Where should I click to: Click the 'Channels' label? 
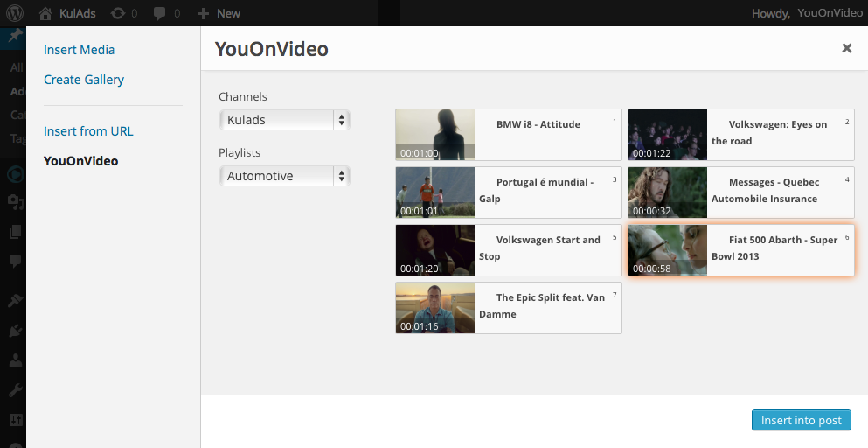click(243, 96)
